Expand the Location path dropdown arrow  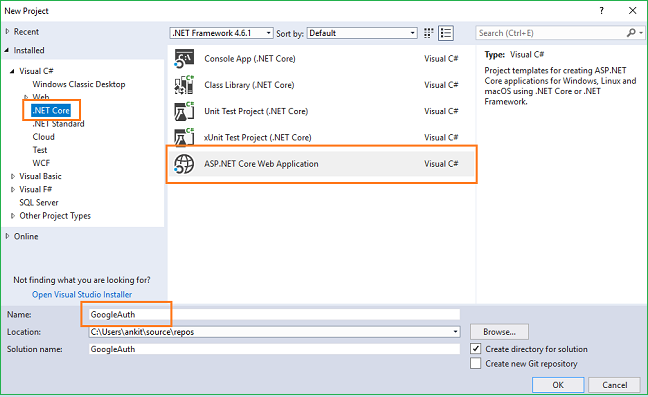(x=455, y=332)
